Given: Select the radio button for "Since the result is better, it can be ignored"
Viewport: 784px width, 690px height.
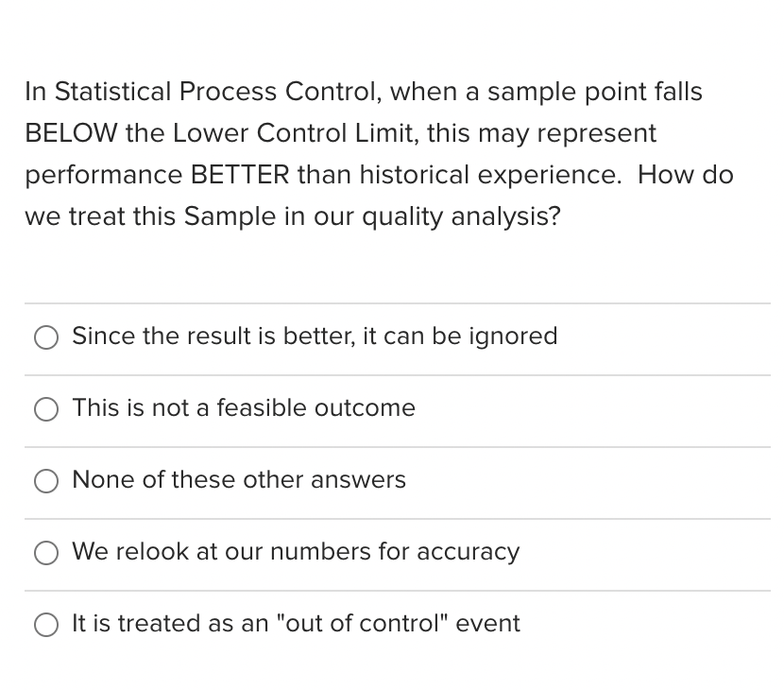Looking at the screenshot, I should (x=46, y=336).
